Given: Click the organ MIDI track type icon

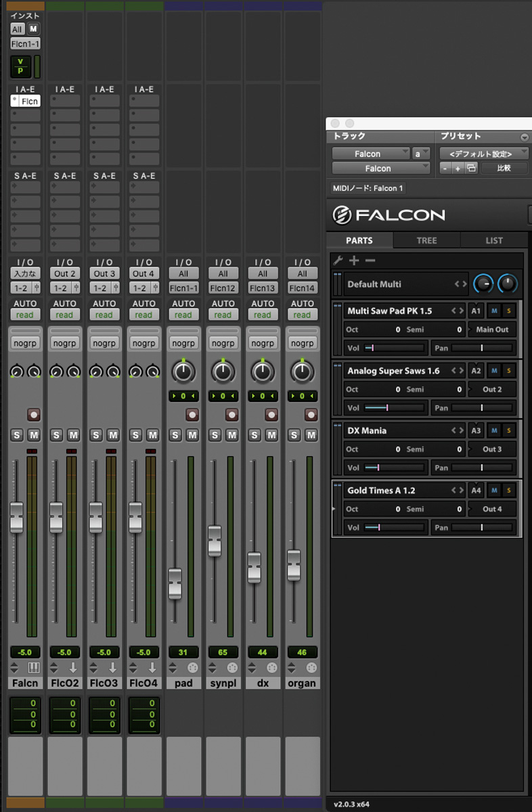Looking at the screenshot, I should pyautogui.click(x=311, y=668).
